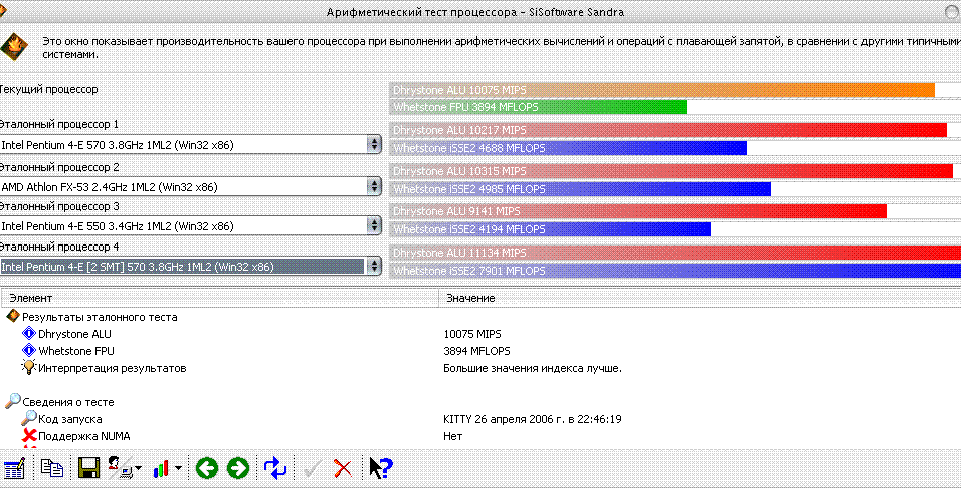The height and width of the screenshot is (489, 961).
Task: Select 'Интерпретация результатов' row
Action: click(x=112, y=368)
